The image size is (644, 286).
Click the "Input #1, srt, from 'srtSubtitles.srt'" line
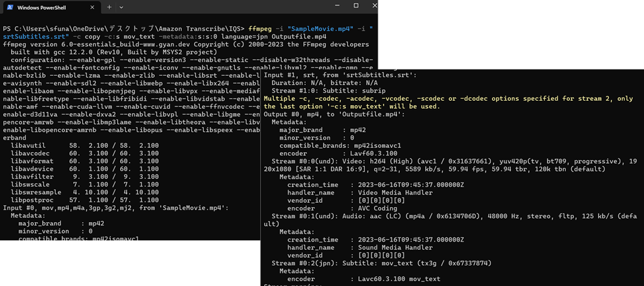click(340, 75)
